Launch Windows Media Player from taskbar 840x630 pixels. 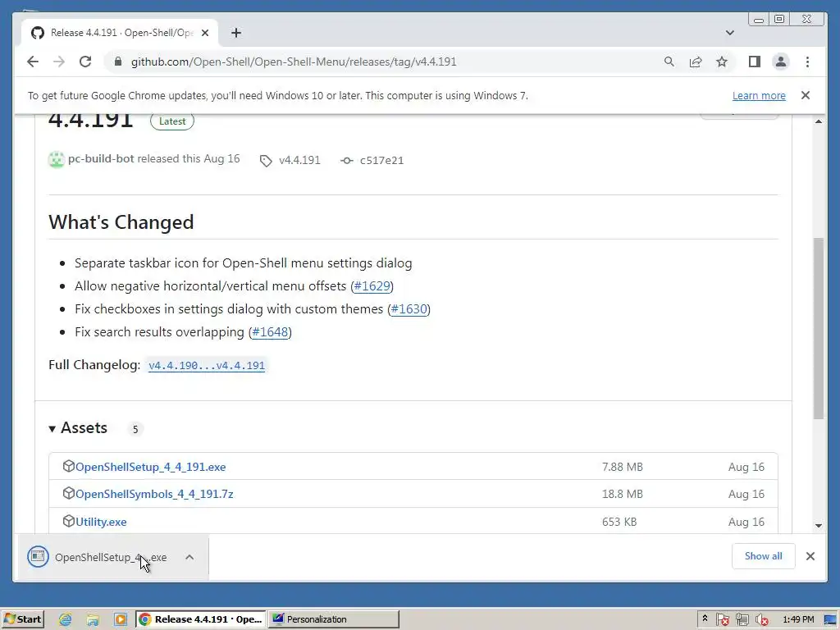click(120, 619)
